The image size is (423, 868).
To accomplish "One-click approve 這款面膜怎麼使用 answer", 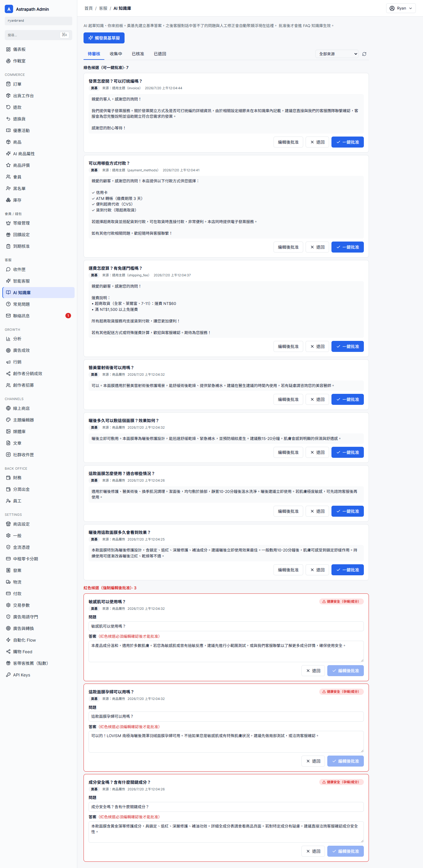I will [347, 511].
